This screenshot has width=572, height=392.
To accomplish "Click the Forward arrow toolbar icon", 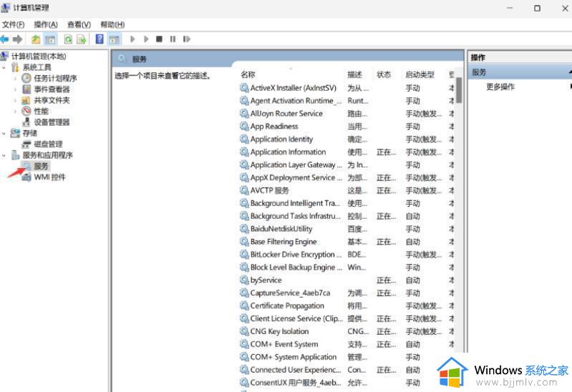I will (17, 39).
